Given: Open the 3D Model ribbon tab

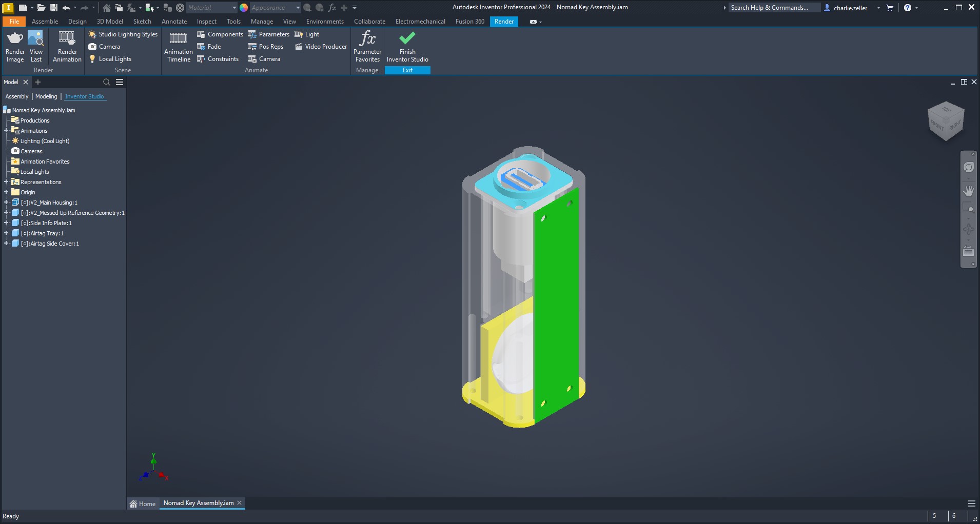Looking at the screenshot, I should click(110, 22).
